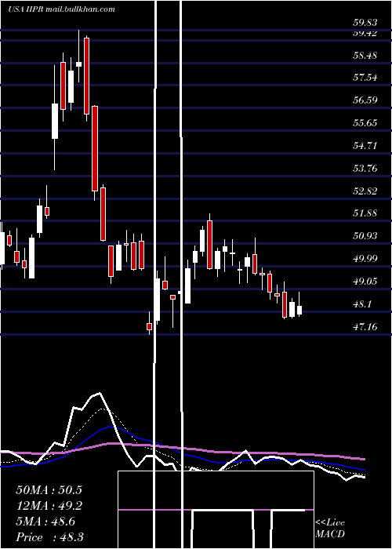Click the USA HPR mail.bullkhan.com title text
The image size is (392, 549).
tap(62, 9)
